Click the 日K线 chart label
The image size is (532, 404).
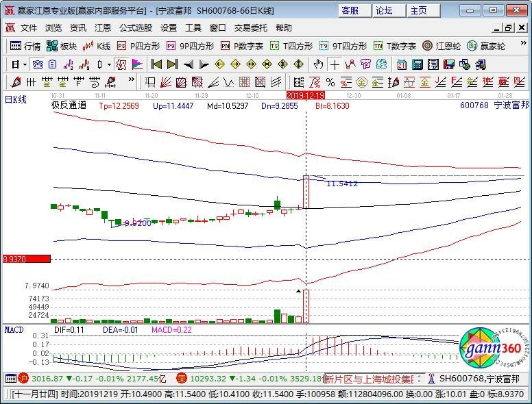pyautogui.click(x=15, y=99)
